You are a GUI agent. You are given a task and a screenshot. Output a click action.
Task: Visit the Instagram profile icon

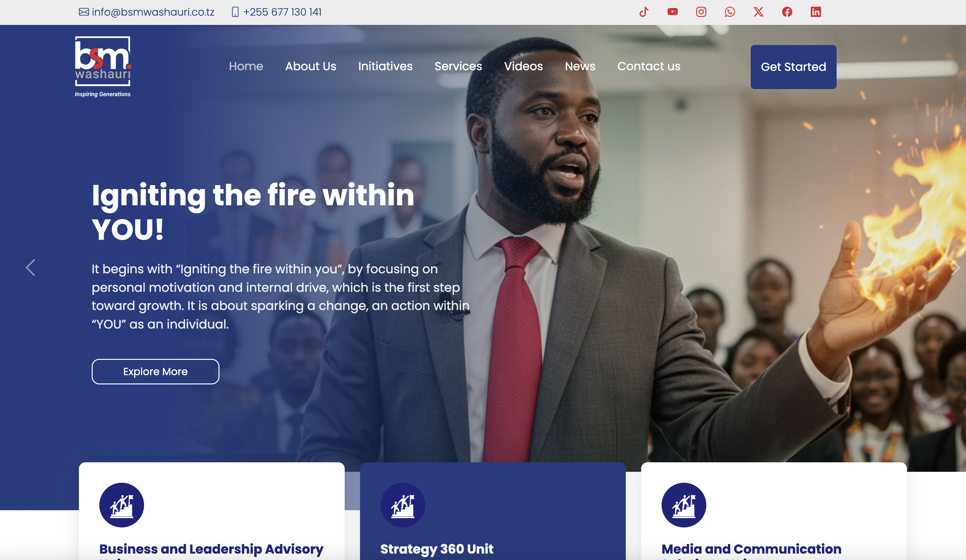point(701,12)
